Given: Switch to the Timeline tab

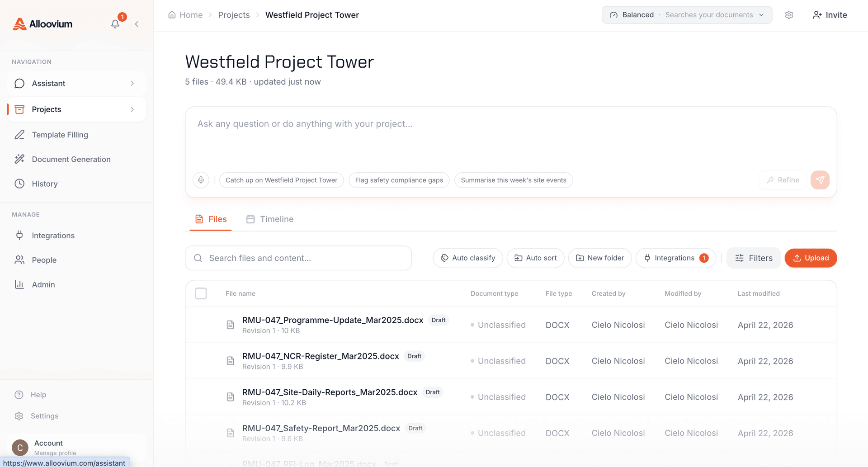Looking at the screenshot, I should pyautogui.click(x=270, y=219).
